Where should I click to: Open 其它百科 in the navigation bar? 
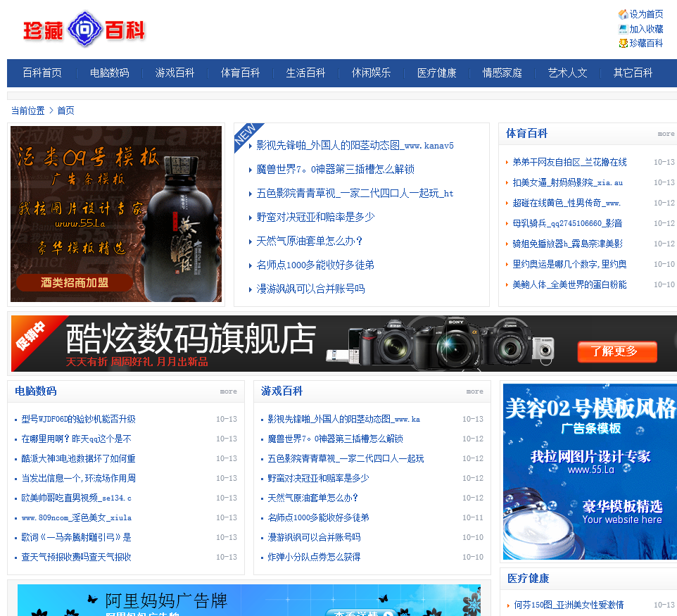633,73
